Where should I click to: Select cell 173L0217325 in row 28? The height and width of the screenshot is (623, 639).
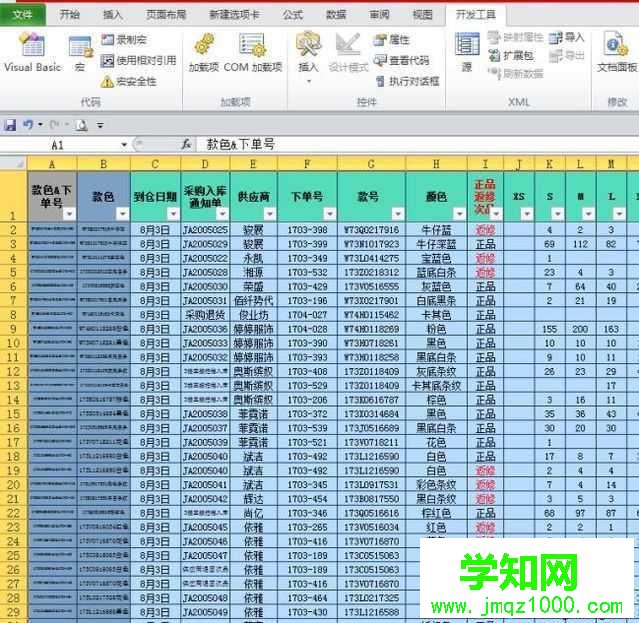[x=371, y=598]
